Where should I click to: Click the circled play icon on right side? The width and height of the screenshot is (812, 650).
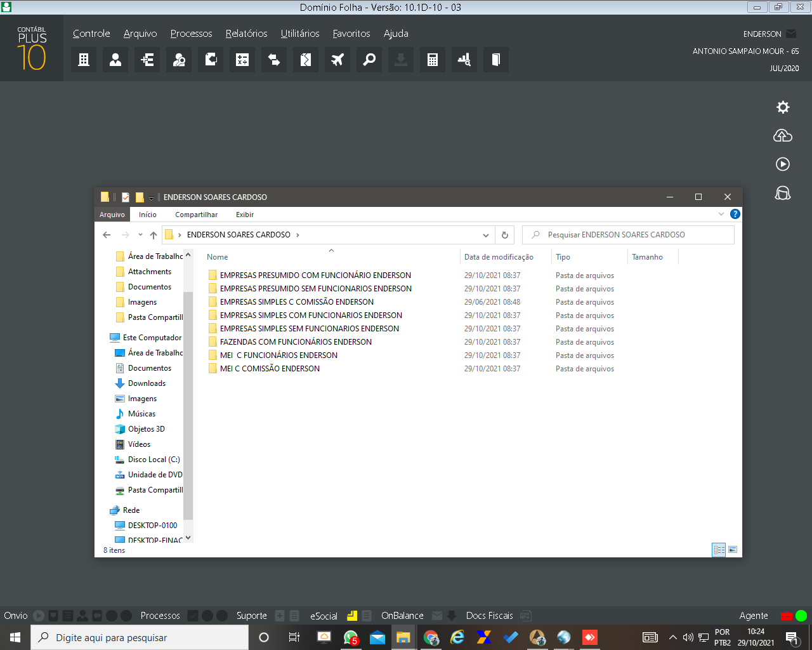783,164
